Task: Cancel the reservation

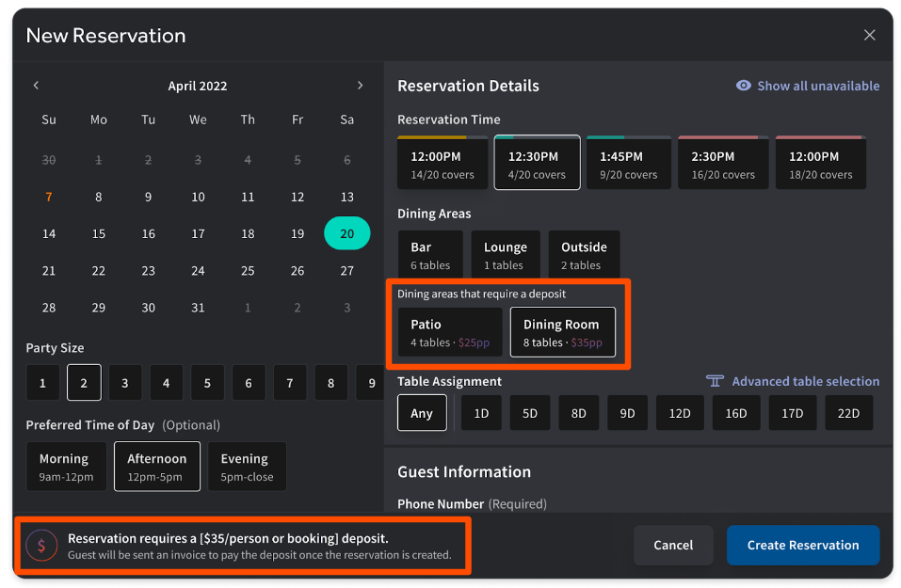Action: pyautogui.click(x=673, y=546)
